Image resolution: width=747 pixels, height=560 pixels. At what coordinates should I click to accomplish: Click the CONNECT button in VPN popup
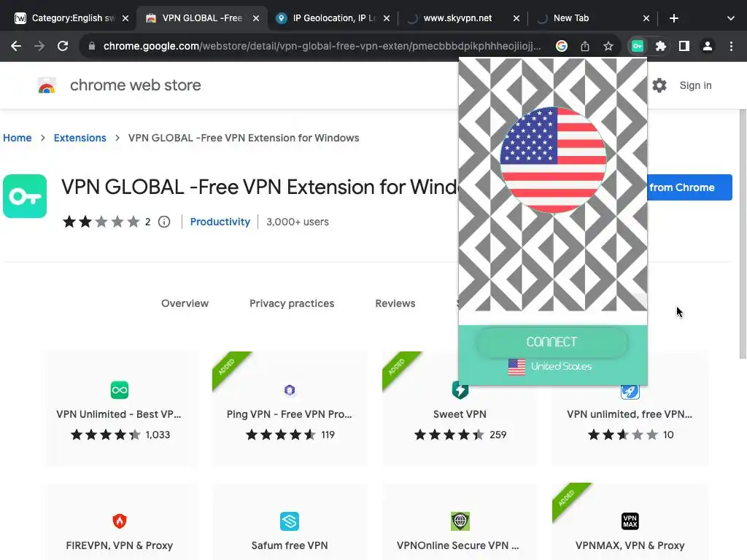click(552, 341)
